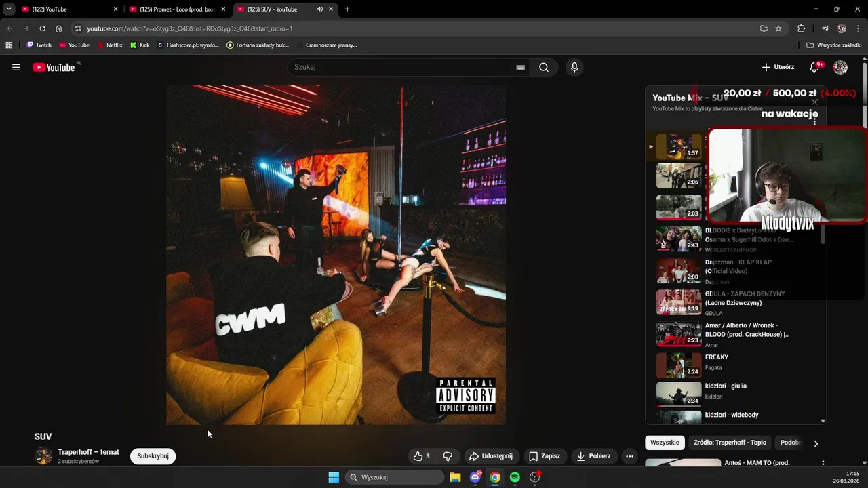Go to the YouTube home logo
Screen dimensions: 868x488
click(54, 67)
